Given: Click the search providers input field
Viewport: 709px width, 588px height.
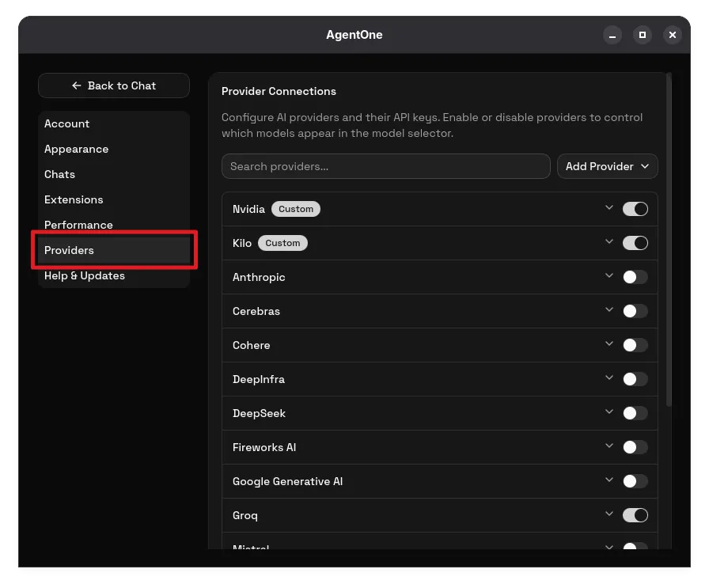Looking at the screenshot, I should point(385,166).
